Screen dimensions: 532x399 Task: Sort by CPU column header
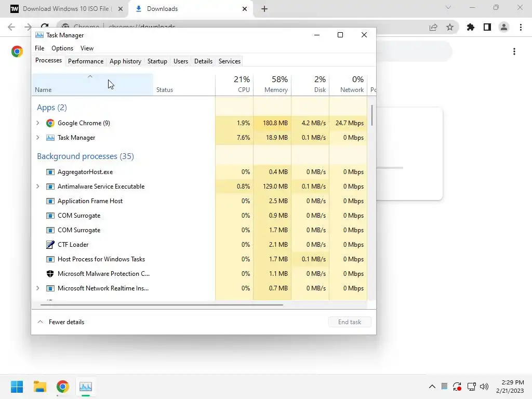(x=234, y=85)
